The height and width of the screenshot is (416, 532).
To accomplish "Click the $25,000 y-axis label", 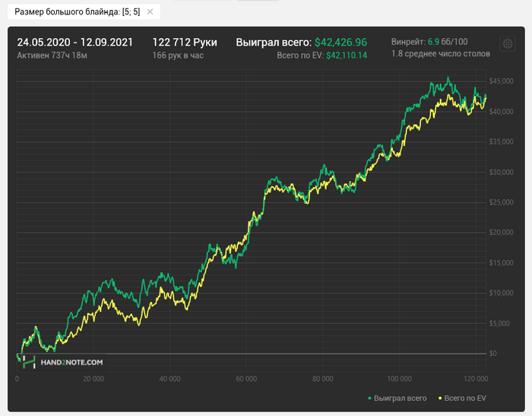I will [501, 202].
